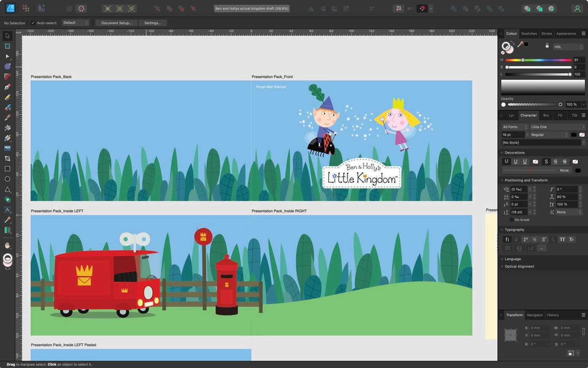Viewport: 588px width, 368px height.
Task: Switch to the Stroke tab
Action: 547,34
